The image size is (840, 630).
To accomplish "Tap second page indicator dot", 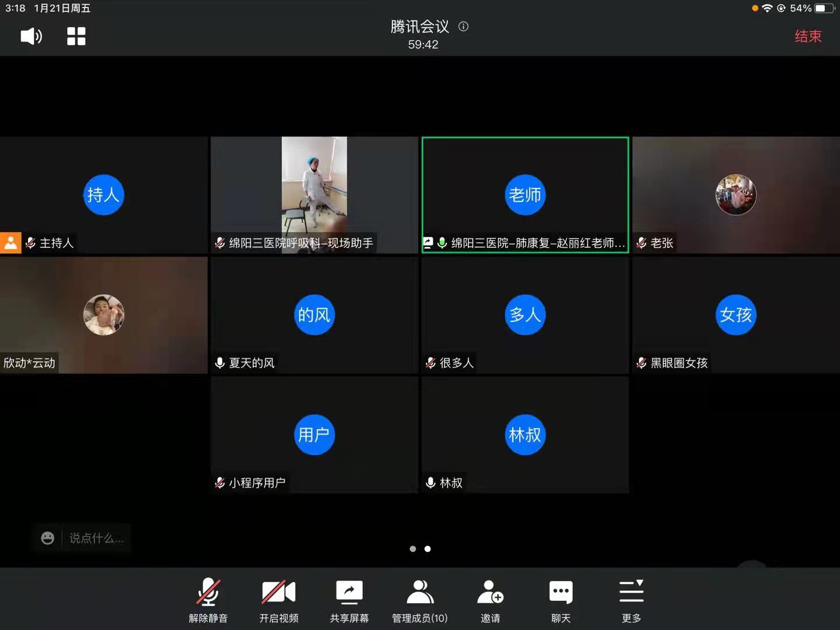I will [428, 549].
